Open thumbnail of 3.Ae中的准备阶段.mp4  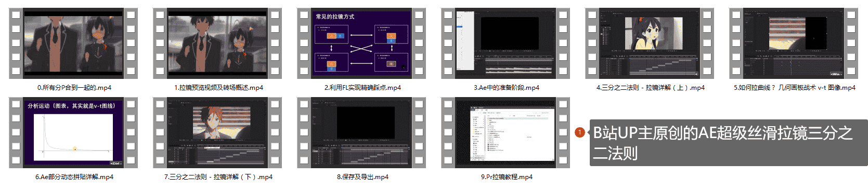click(506, 43)
